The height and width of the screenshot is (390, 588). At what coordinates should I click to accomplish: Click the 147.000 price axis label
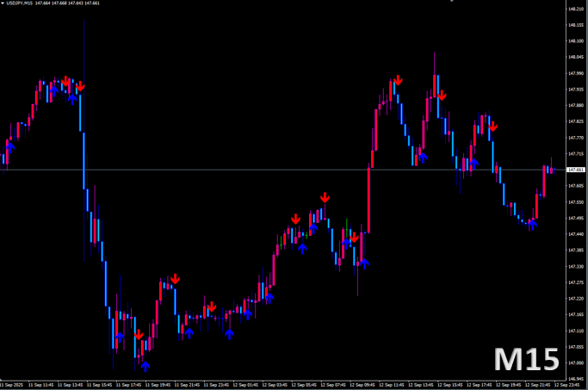[575, 362]
